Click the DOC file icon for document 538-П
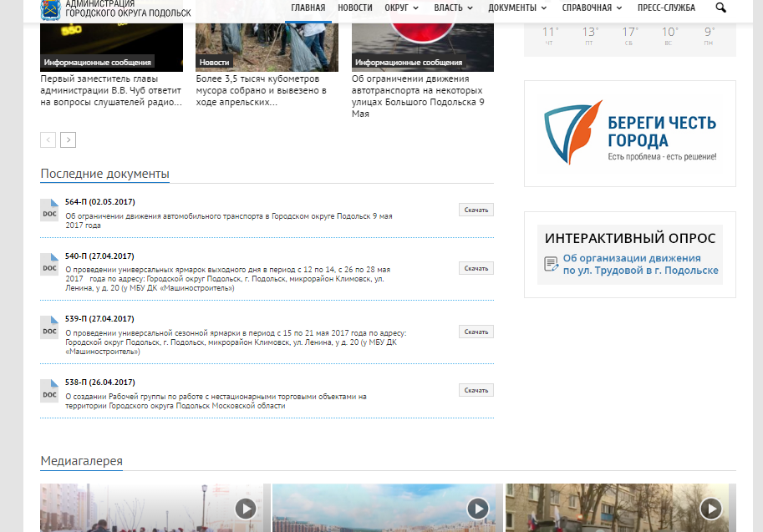The height and width of the screenshot is (532, 763). tap(49, 390)
